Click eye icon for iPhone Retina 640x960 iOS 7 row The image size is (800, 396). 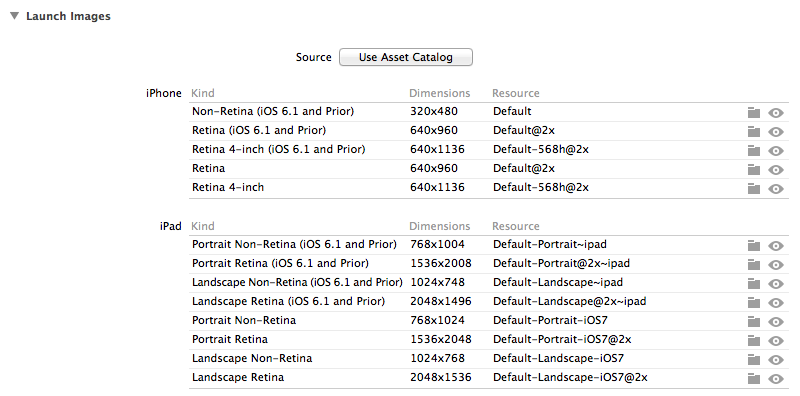[x=776, y=169]
